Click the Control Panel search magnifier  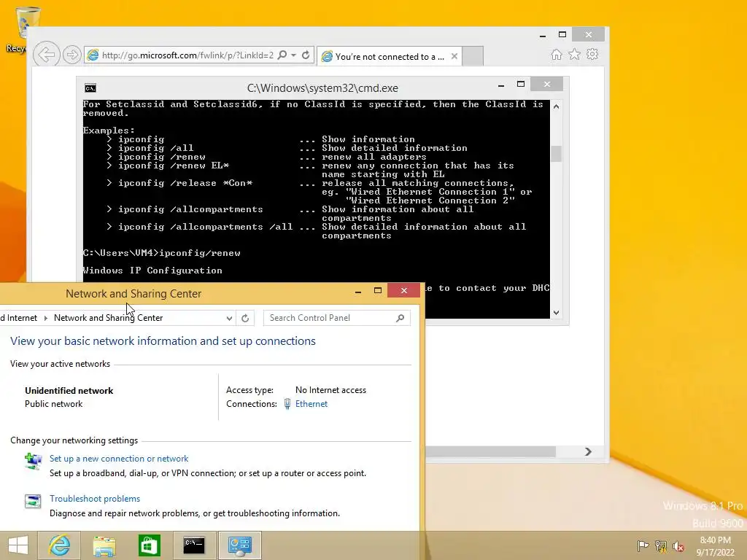(400, 318)
